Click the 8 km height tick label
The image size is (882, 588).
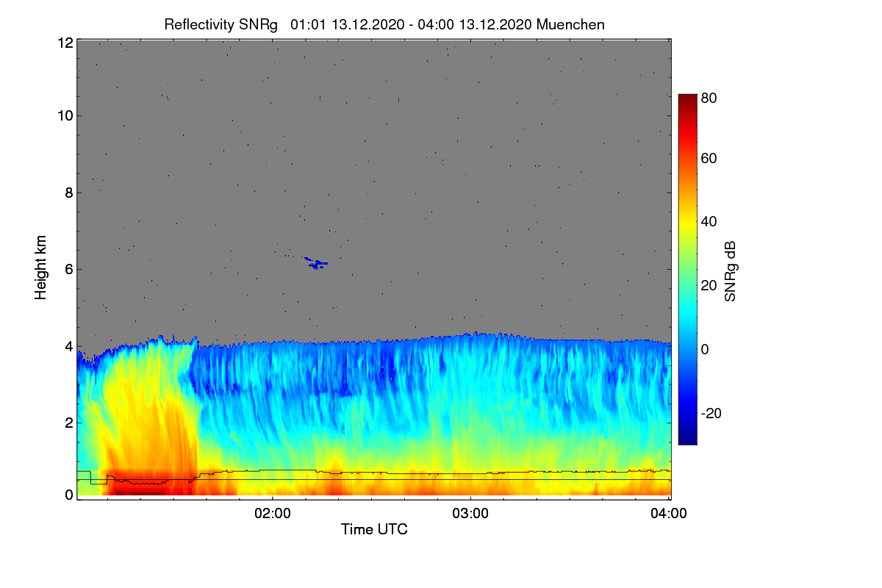(69, 193)
